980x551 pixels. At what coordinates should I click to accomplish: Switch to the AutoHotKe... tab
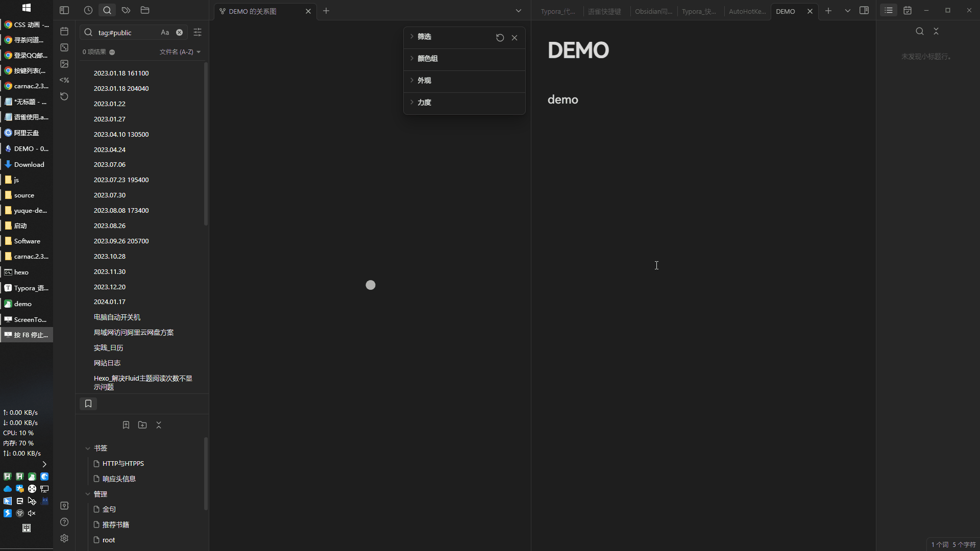click(747, 11)
